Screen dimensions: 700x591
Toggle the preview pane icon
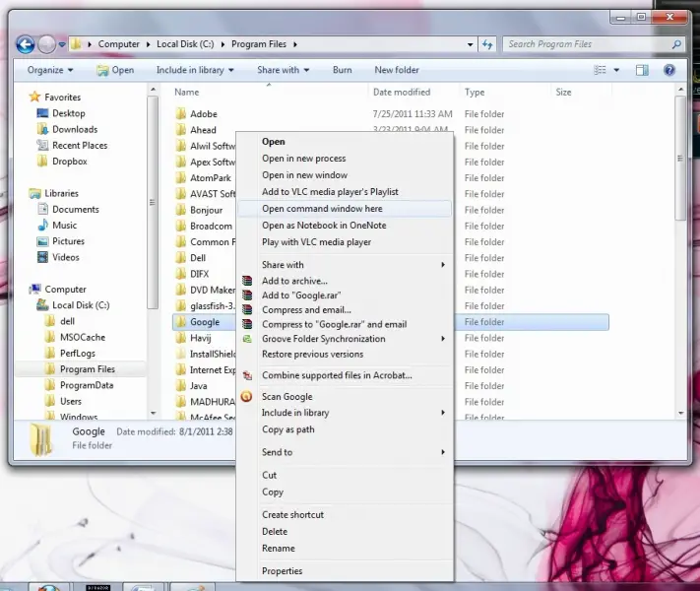[x=642, y=70]
